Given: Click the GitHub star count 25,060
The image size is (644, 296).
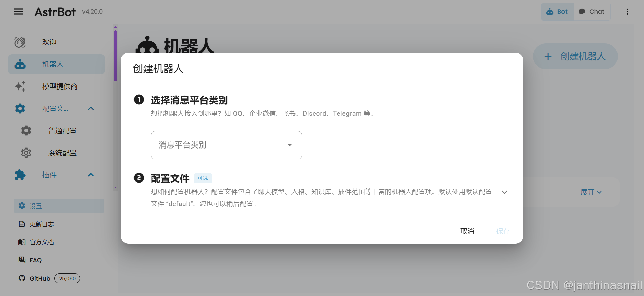Looking at the screenshot, I should (67, 278).
